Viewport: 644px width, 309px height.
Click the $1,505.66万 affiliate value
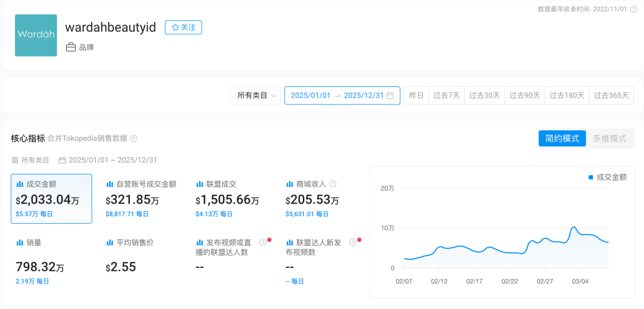pos(227,201)
